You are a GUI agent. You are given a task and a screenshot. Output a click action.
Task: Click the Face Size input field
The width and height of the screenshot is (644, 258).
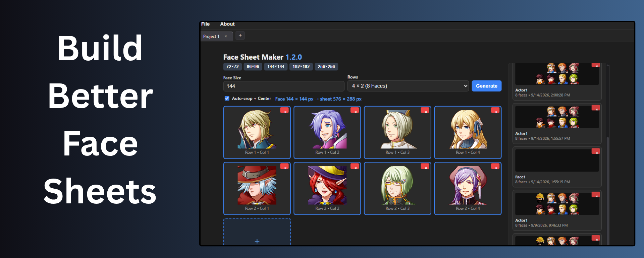pos(284,86)
